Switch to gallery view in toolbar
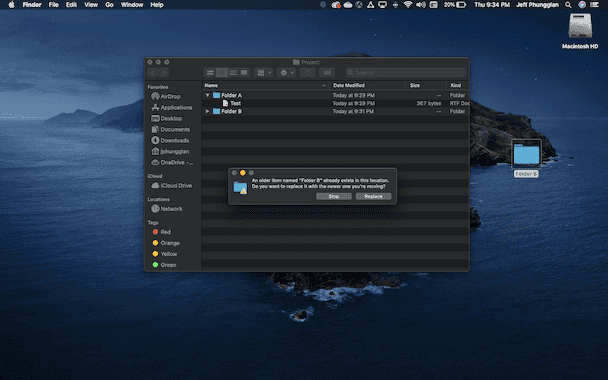The width and height of the screenshot is (608, 380). tap(244, 73)
